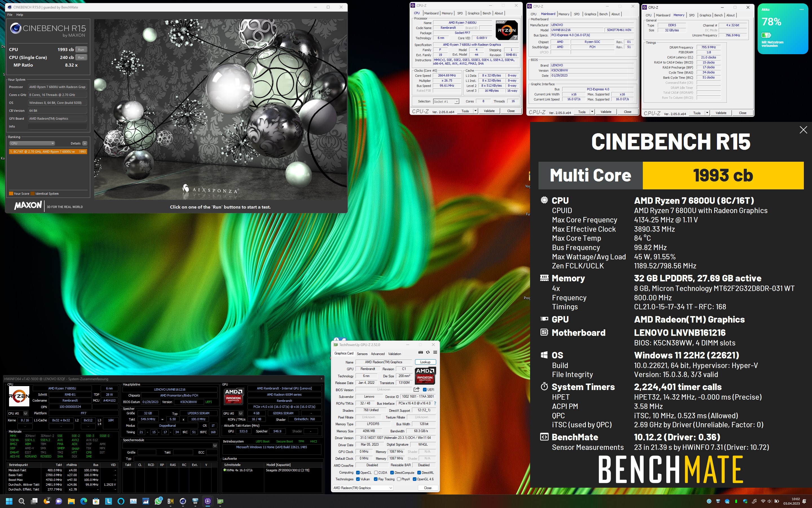Toggle the DirectCompute checkbox
The height and width of the screenshot is (508, 812).
point(392,473)
